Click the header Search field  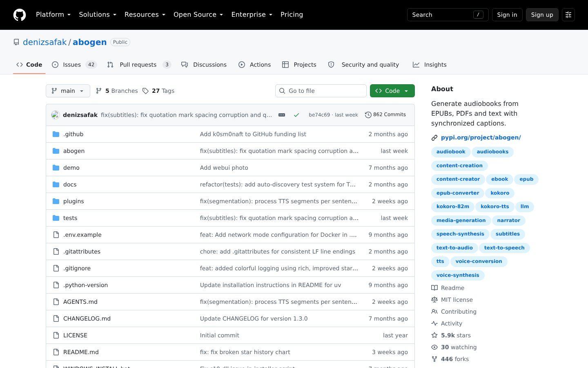(448, 15)
